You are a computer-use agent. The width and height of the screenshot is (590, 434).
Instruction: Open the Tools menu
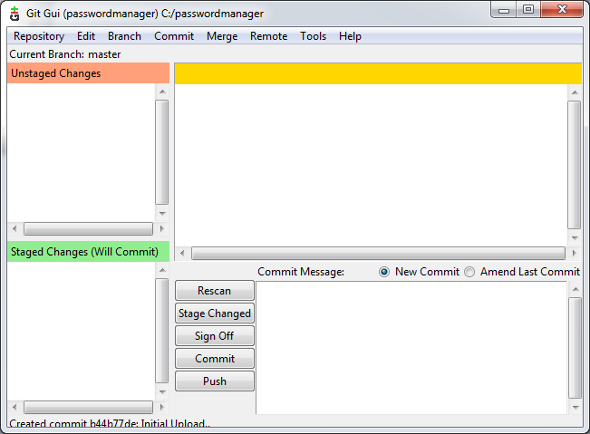[x=313, y=36]
